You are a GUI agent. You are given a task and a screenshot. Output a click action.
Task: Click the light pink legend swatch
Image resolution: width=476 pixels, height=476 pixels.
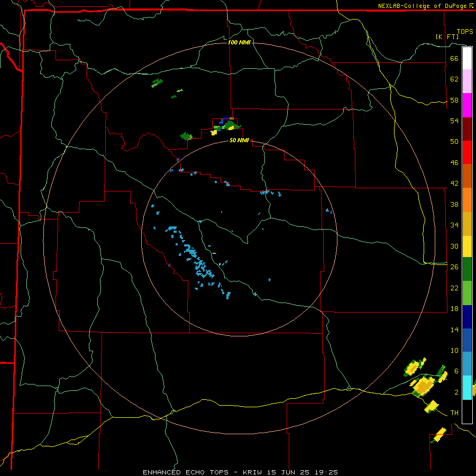[x=467, y=81]
